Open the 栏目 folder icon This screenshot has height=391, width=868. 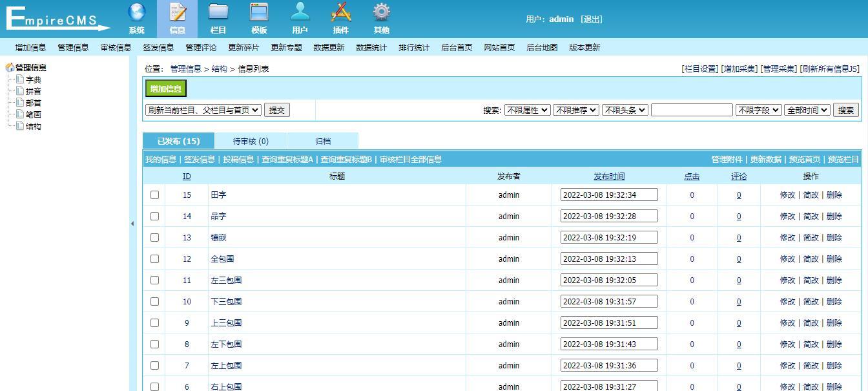[x=218, y=13]
